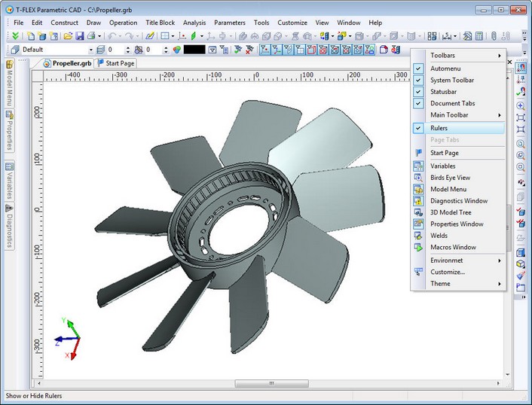Open file using the folder icon
This screenshot has width=532, height=405.
coord(68,36)
